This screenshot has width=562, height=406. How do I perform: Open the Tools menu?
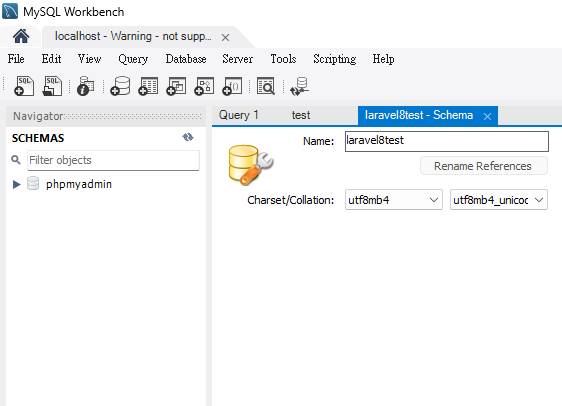point(283,59)
